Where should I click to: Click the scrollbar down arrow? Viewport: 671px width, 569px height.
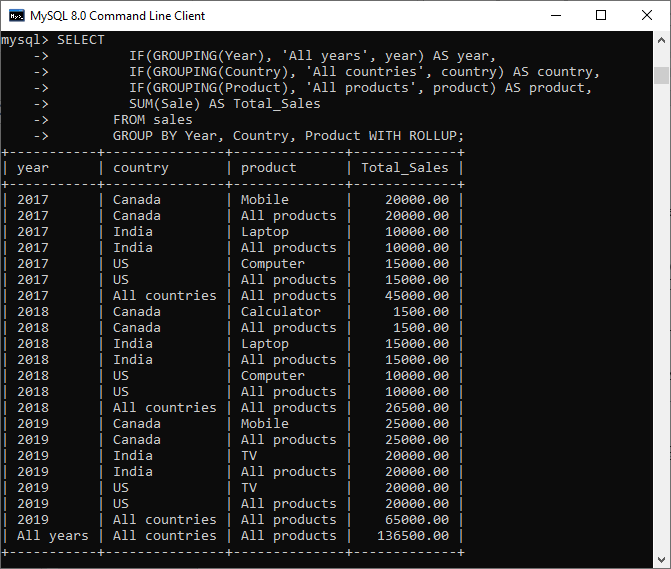[661, 559]
